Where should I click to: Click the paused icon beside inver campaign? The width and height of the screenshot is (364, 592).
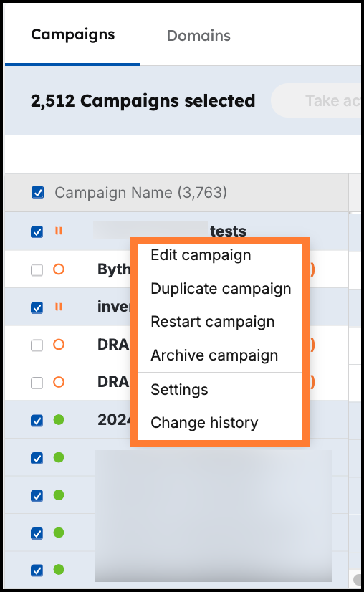point(59,307)
